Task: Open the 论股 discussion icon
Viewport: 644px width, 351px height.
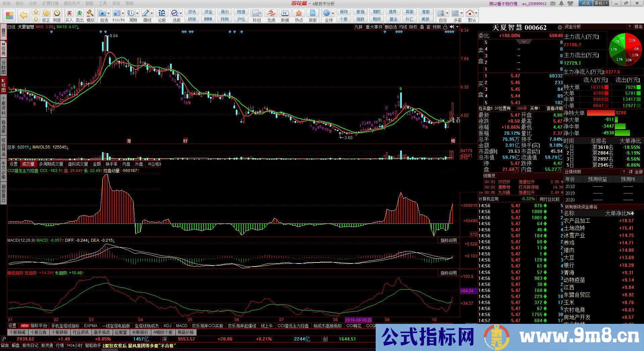Action: 162,13
